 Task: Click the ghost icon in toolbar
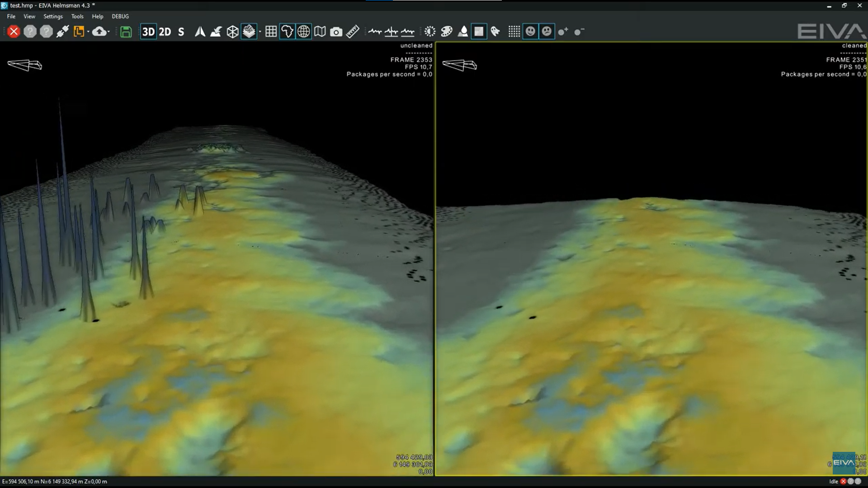(495, 32)
